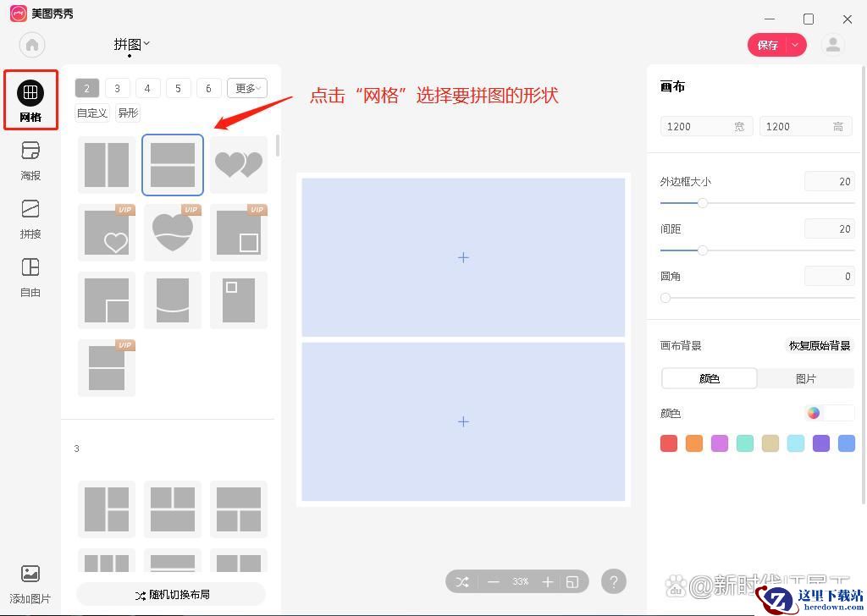Viewport: 867px width, 616px height.
Task: Pick the tan beige background swatch
Action: coord(770,443)
